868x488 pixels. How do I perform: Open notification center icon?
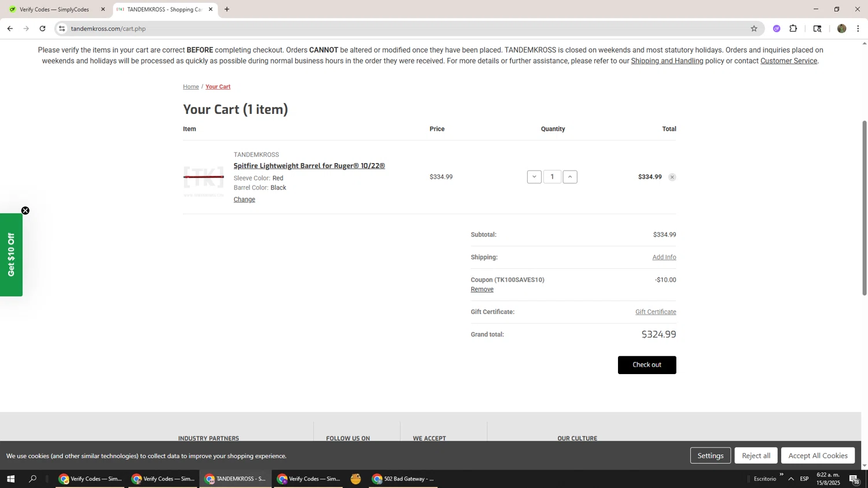(x=855, y=479)
